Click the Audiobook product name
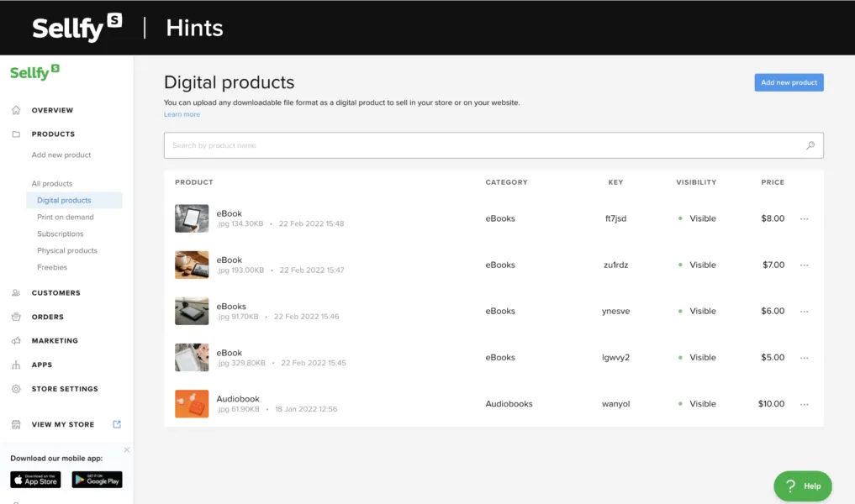This screenshot has height=504, width=855. 238,399
